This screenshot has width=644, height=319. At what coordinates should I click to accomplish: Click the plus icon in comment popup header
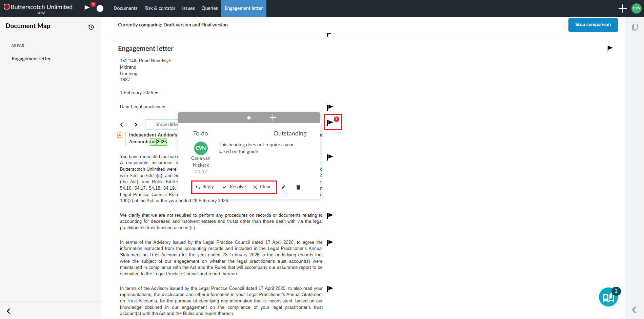tap(273, 118)
